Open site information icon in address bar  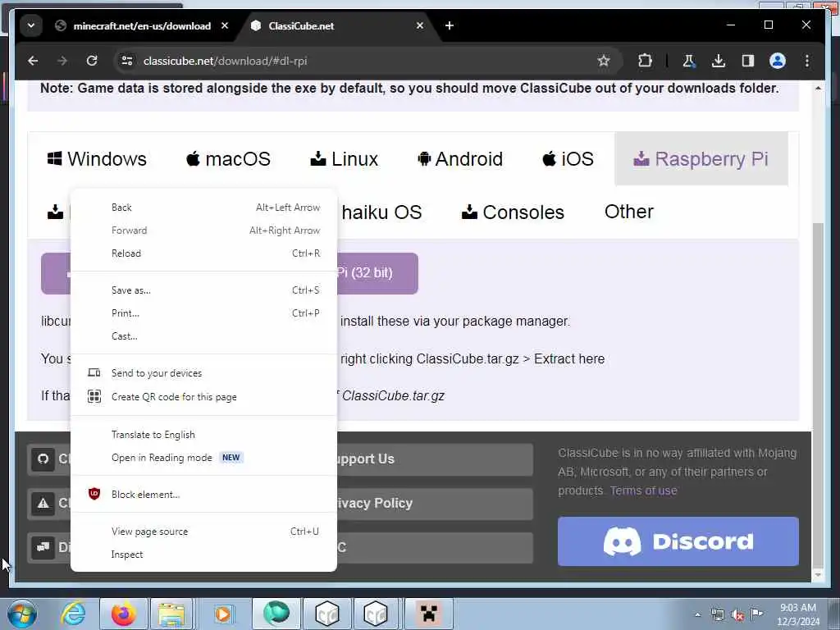point(127,61)
